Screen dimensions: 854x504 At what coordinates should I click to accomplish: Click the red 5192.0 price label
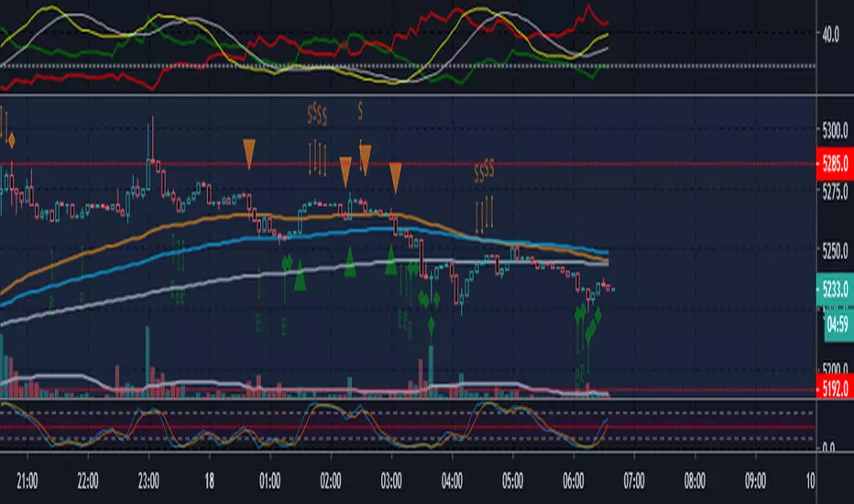pyautogui.click(x=835, y=388)
